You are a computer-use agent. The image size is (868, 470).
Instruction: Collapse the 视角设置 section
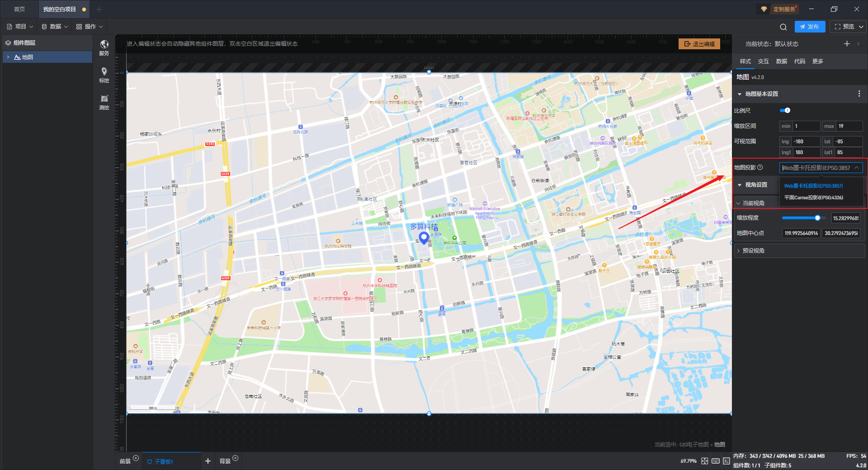pyautogui.click(x=740, y=185)
